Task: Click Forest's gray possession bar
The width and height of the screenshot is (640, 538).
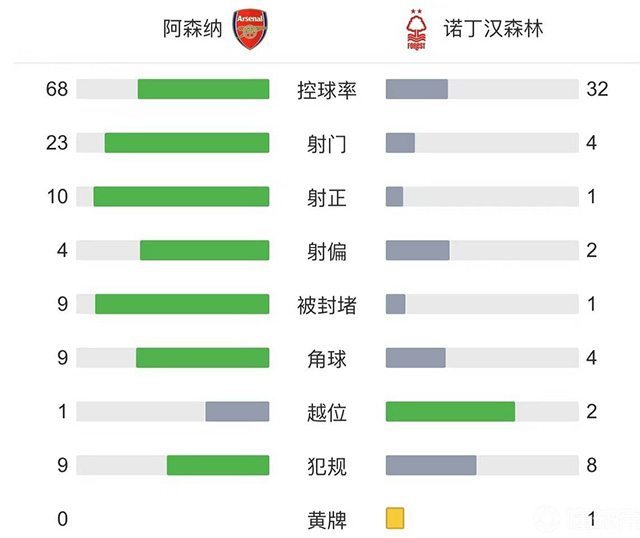Action: point(416,89)
